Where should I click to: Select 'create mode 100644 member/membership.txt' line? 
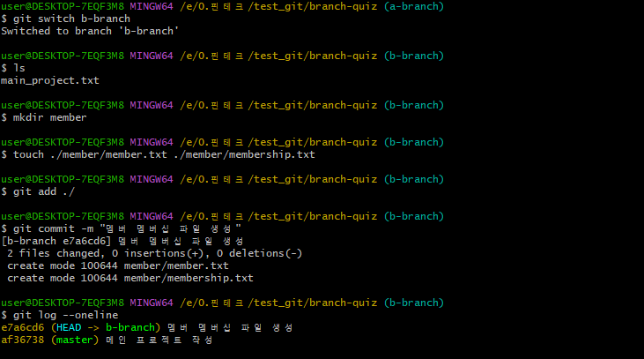(130, 278)
